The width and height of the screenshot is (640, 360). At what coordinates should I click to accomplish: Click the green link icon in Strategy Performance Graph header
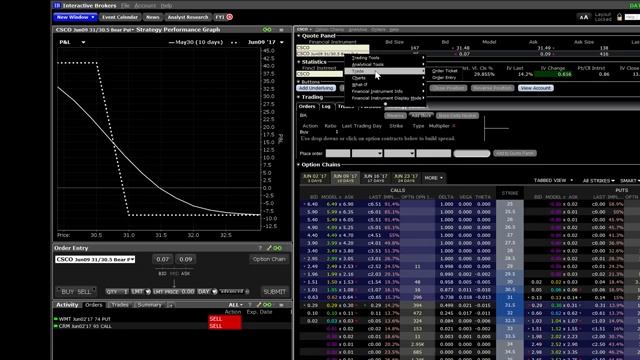tap(267, 30)
